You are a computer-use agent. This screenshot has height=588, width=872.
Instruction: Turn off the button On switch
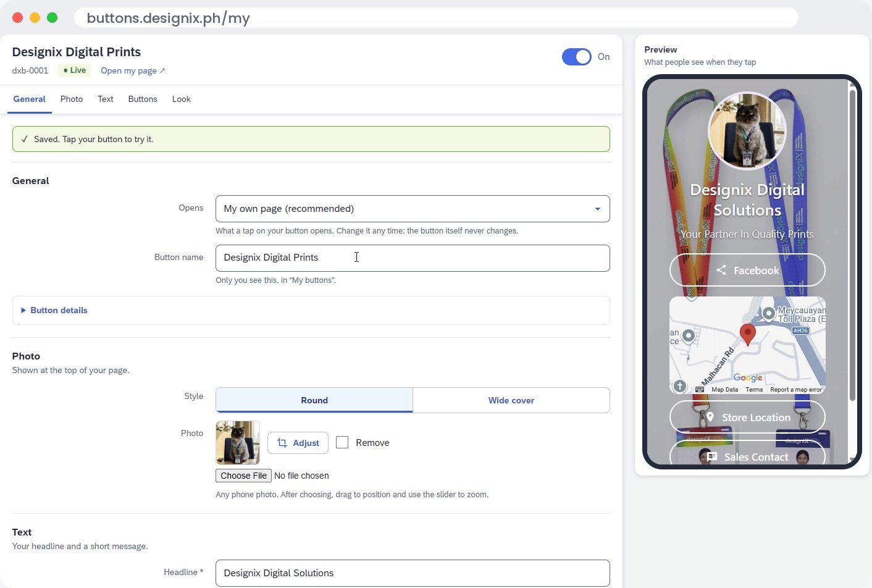pos(577,57)
